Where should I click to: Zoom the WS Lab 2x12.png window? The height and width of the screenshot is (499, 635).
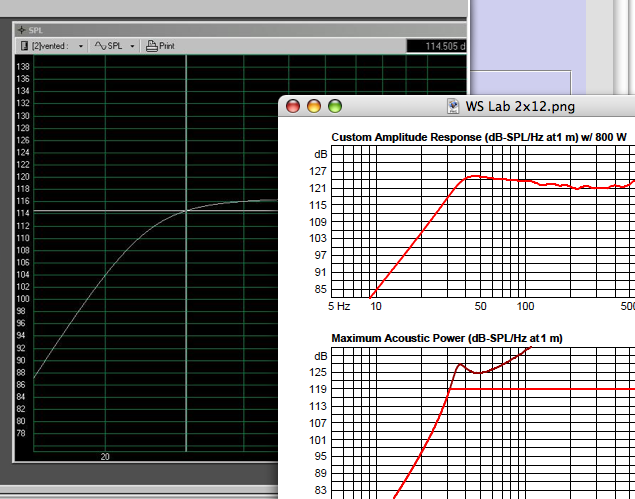pyautogui.click(x=335, y=107)
